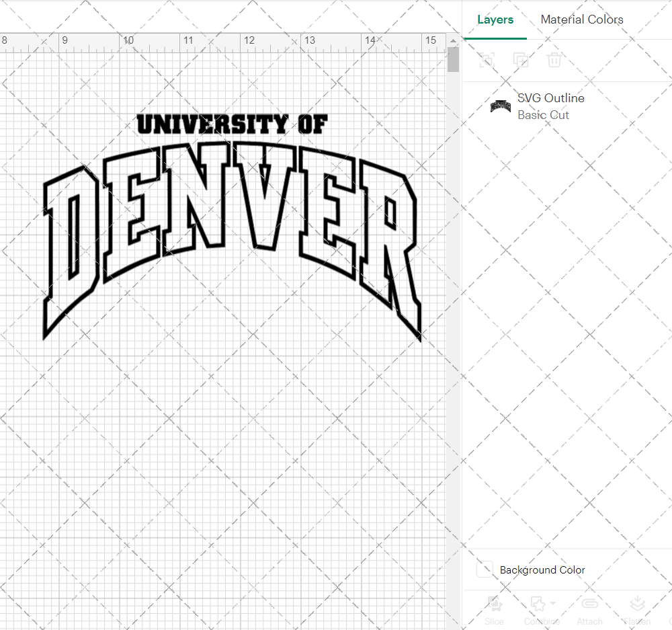Switch to the Layers tab
This screenshot has width=672, height=630.
point(495,19)
